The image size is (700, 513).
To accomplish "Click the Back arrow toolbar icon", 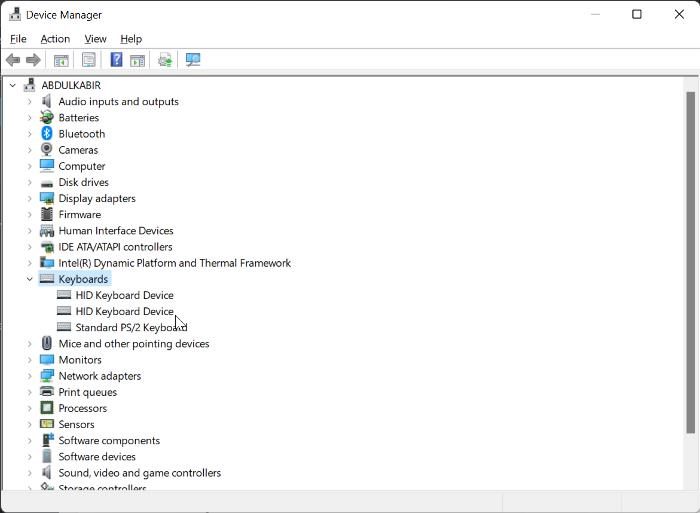I will [x=13, y=60].
